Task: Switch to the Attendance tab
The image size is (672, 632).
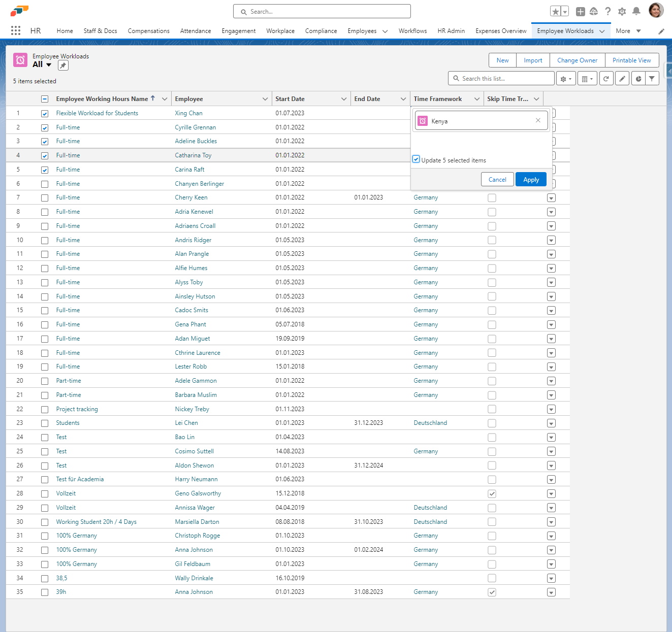Action: pos(195,31)
